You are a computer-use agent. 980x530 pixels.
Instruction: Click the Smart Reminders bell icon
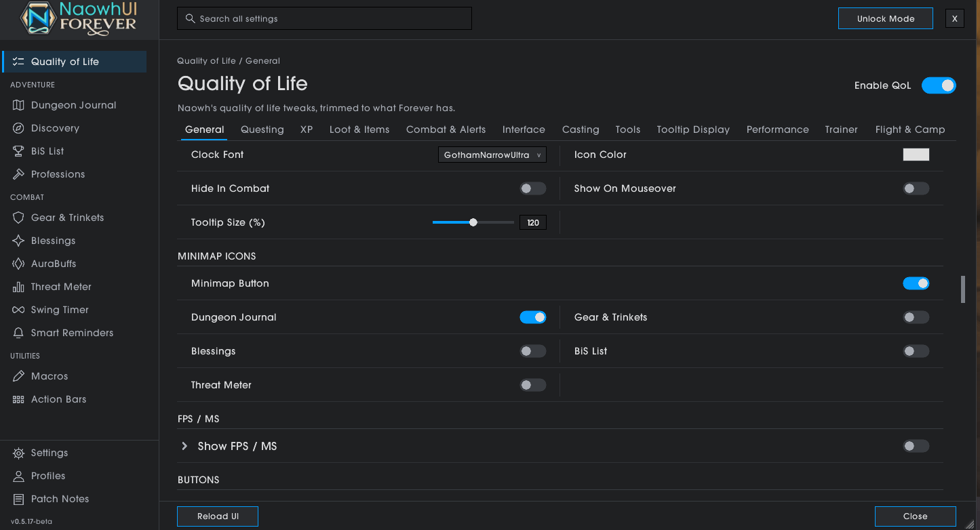[18, 333]
